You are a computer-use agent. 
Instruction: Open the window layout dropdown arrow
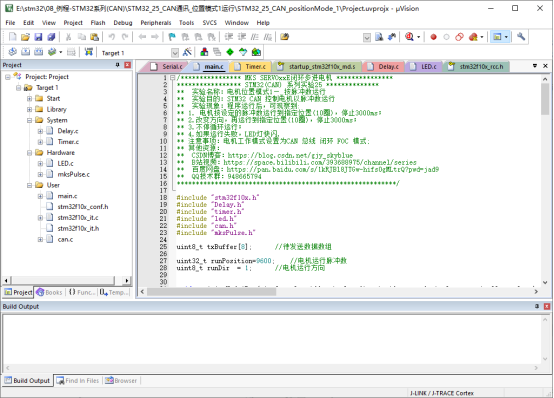tap(506, 37)
